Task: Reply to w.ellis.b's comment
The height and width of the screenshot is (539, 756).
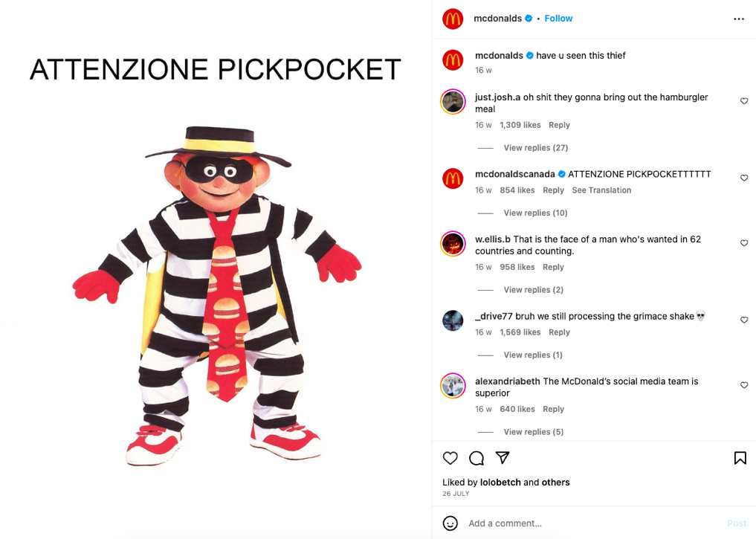Action: tap(553, 267)
